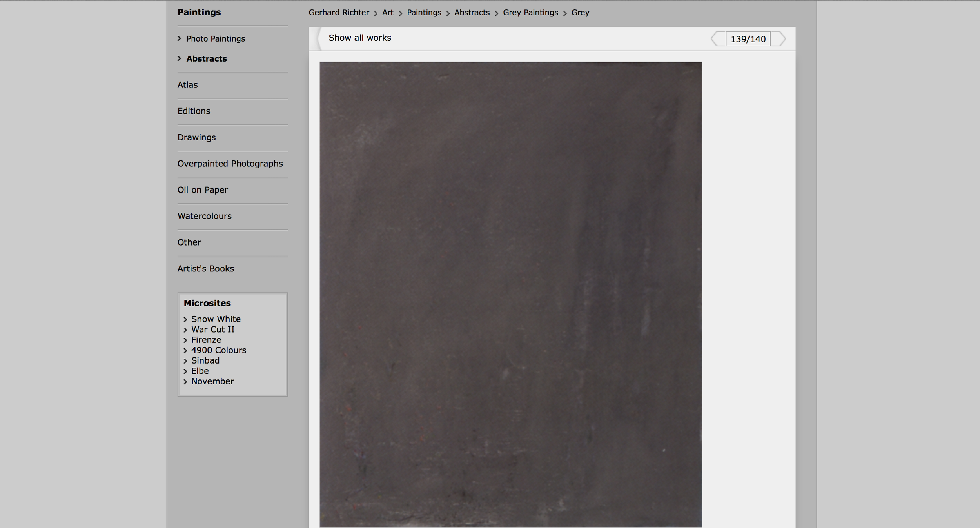Open the Drawings section
Image resolution: width=980 pixels, height=528 pixels.
pyautogui.click(x=196, y=137)
